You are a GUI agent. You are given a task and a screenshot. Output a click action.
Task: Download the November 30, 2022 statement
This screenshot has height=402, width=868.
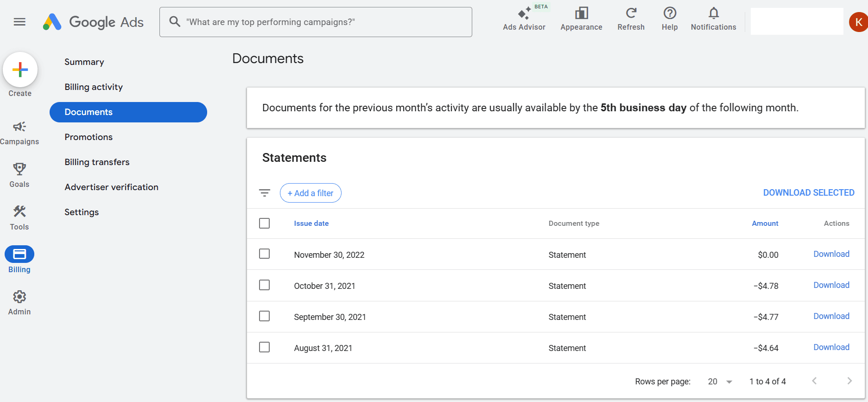pyautogui.click(x=831, y=254)
